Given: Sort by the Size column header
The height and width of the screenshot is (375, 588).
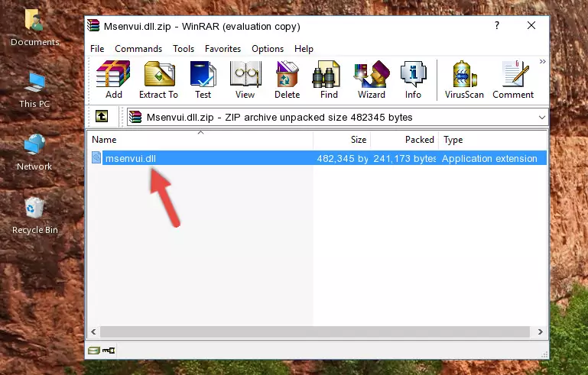Looking at the screenshot, I should point(342,140).
